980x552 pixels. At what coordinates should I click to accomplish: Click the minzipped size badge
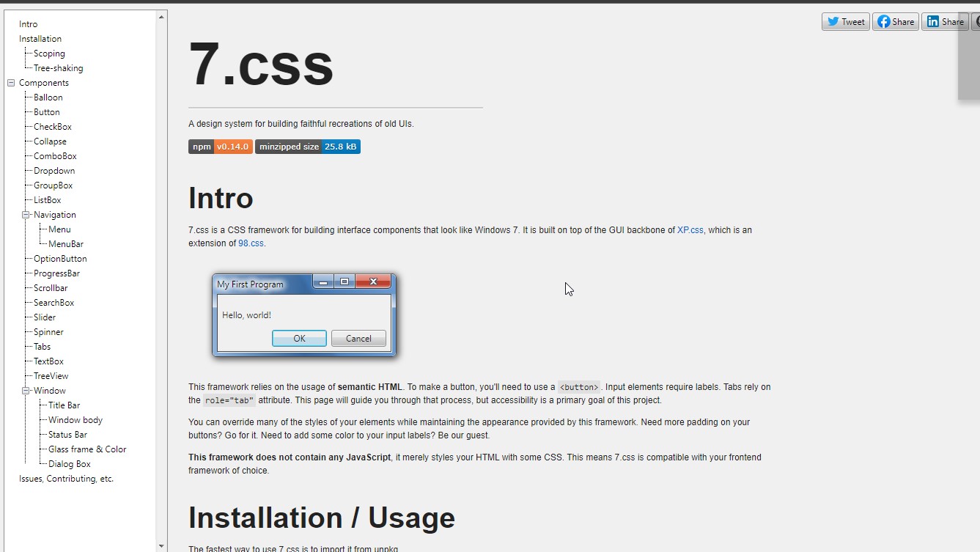pos(308,147)
